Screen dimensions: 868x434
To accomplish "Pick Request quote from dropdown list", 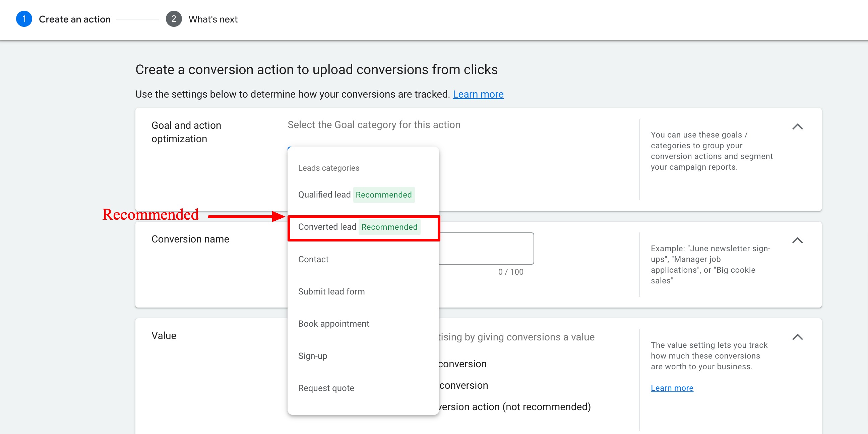I will 326,388.
